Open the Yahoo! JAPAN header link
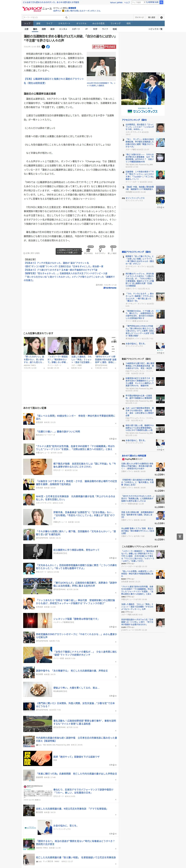186x868 pixels. click(116, 2)
